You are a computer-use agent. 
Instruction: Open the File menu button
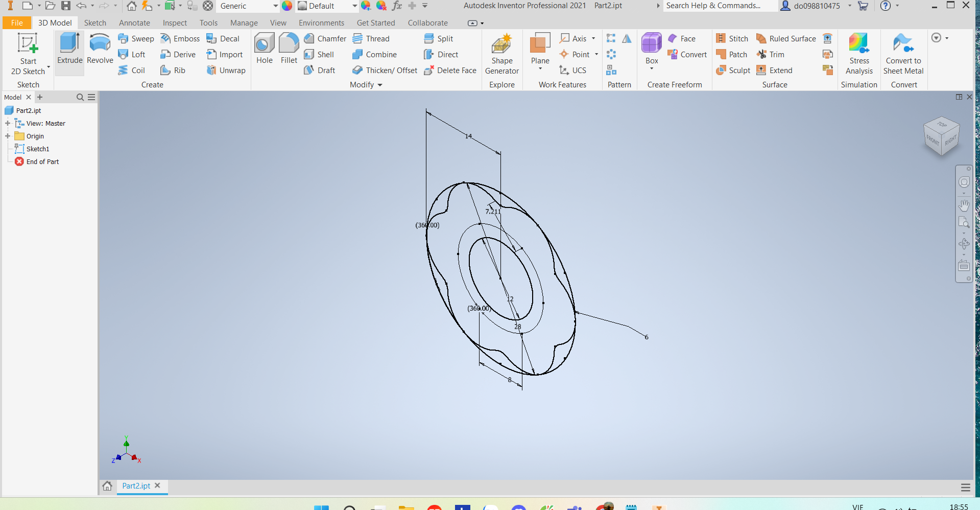click(17, 23)
